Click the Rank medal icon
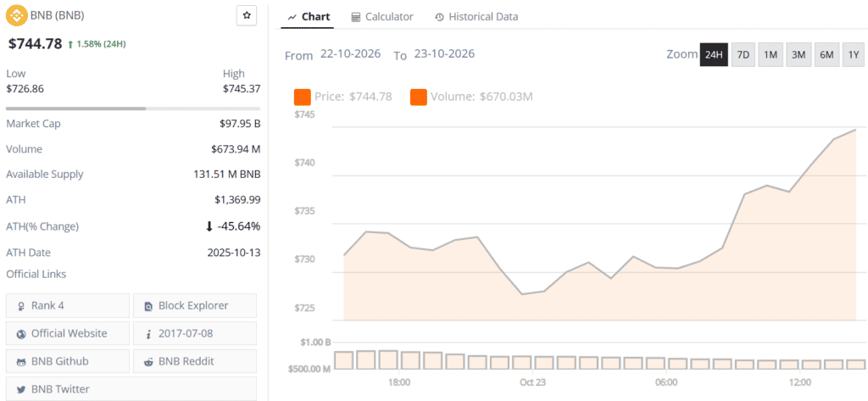 pos(21,306)
